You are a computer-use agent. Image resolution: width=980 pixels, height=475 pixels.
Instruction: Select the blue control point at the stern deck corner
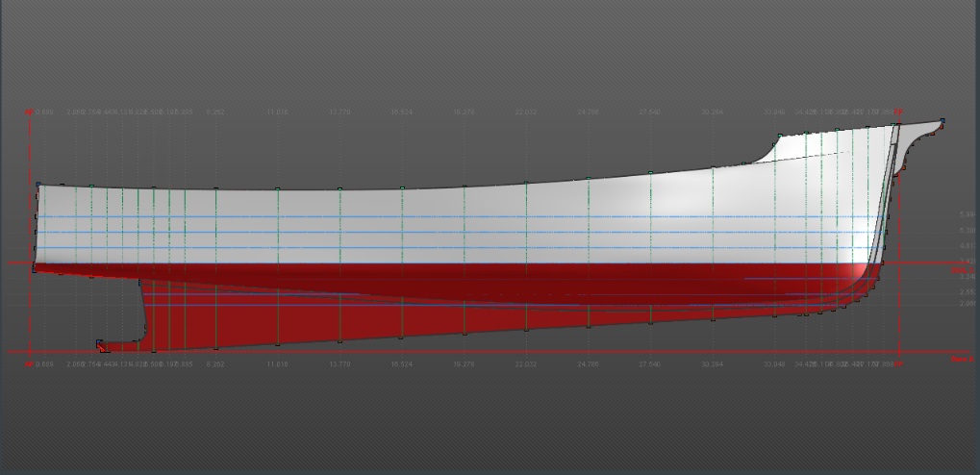[38, 185]
